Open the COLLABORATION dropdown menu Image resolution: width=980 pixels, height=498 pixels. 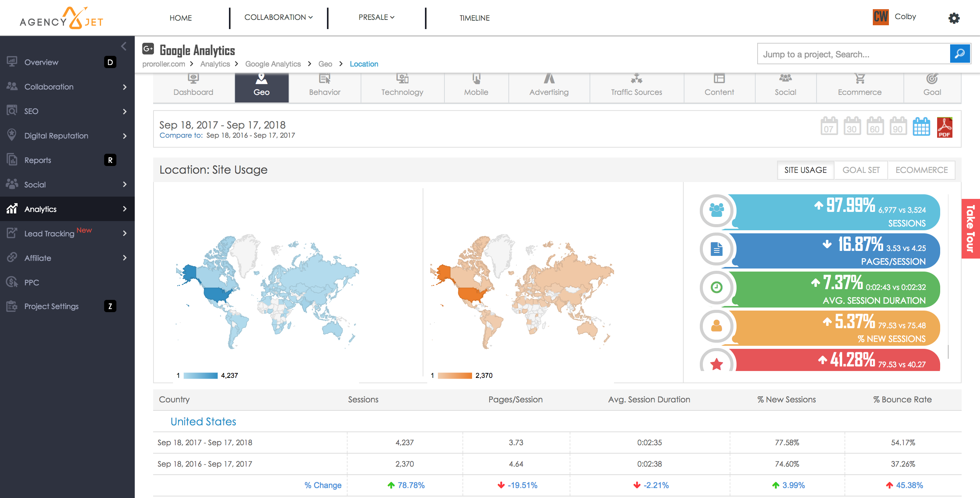pyautogui.click(x=278, y=18)
